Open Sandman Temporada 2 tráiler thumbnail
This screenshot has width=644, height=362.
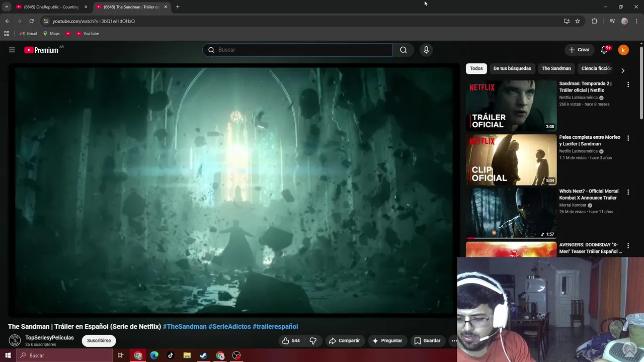[x=511, y=106]
